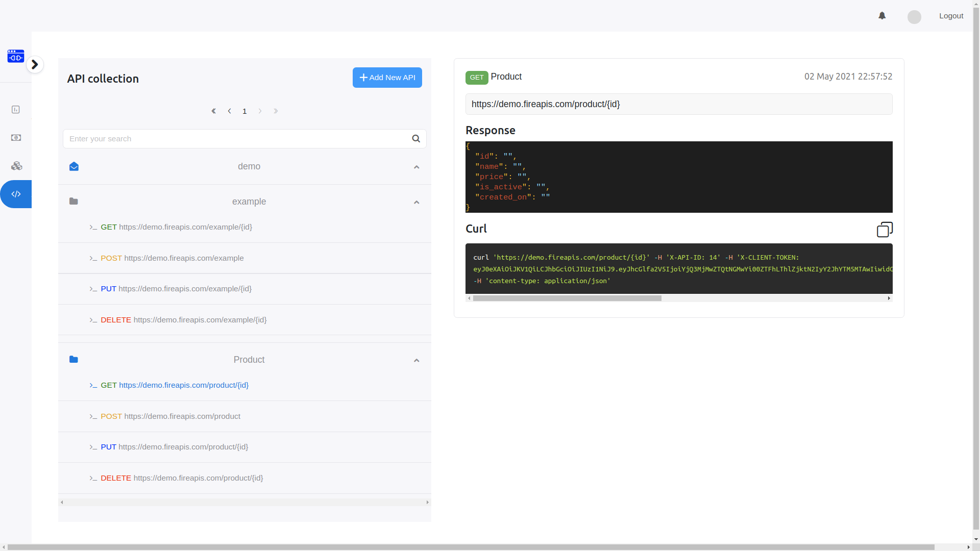The image size is (980, 551).
Task: Click the example folder title
Action: pos(249,202)
